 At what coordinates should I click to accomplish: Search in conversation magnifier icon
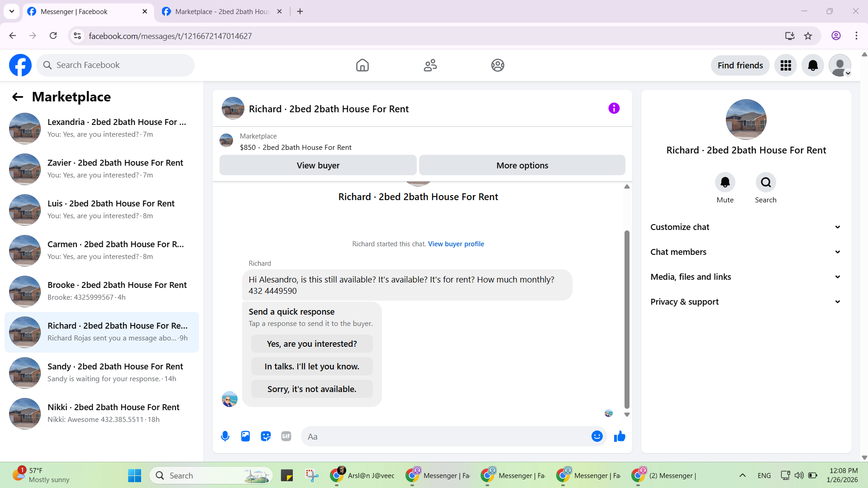(x=766, y=182)
